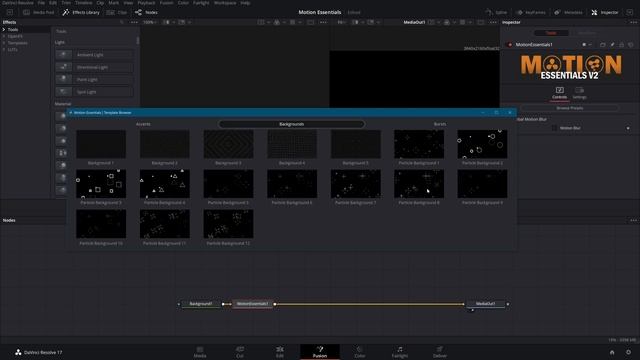The height and width of the screenshot is (360, 640).
Task: Select the Directional Light tool
Action: pyautogui.click(x=94, y=67)
